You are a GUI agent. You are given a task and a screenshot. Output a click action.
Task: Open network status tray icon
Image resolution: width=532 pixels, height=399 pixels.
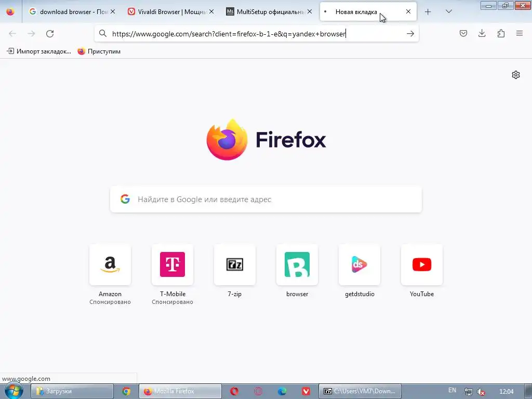pos(469,392)
